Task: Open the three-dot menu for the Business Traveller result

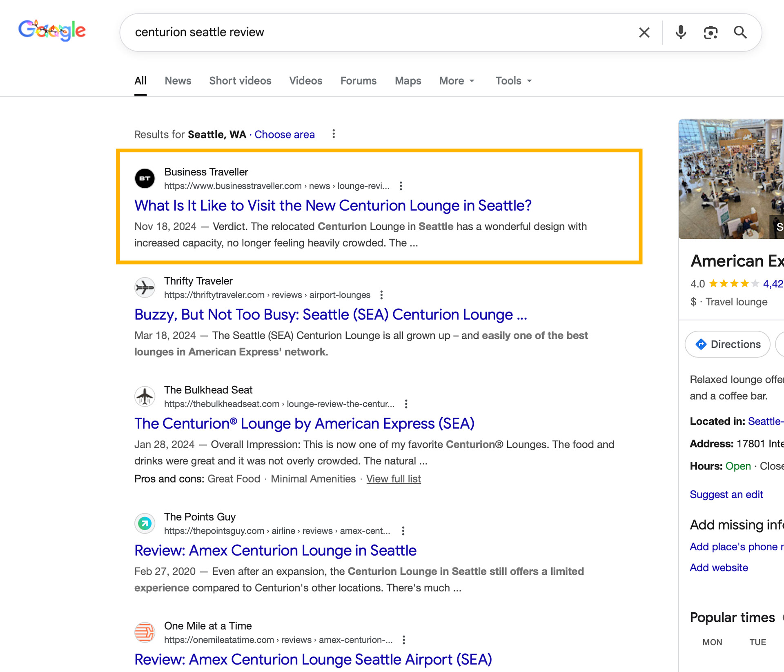Action: [401, 186]
